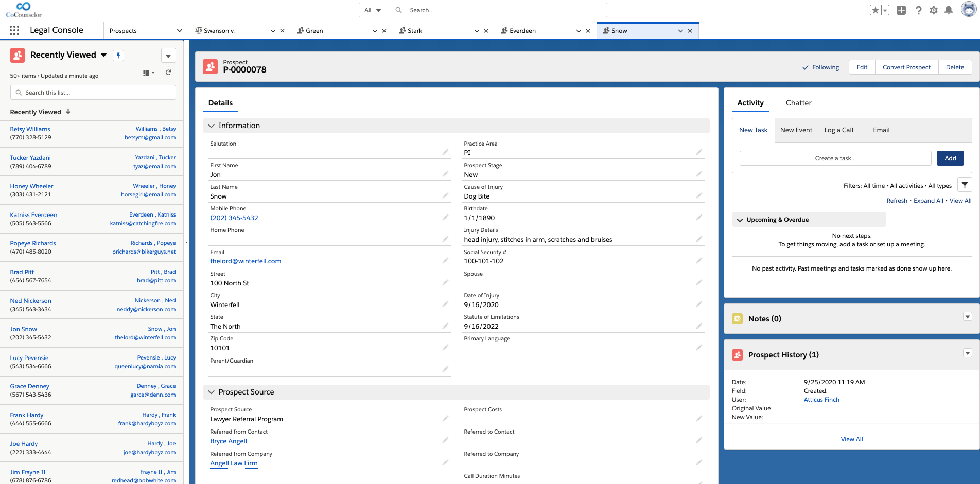The width and height of the screenshot is (980, 484).
Task: Open the Bryce Angell contact link
Action: click(x=229, y=441)
